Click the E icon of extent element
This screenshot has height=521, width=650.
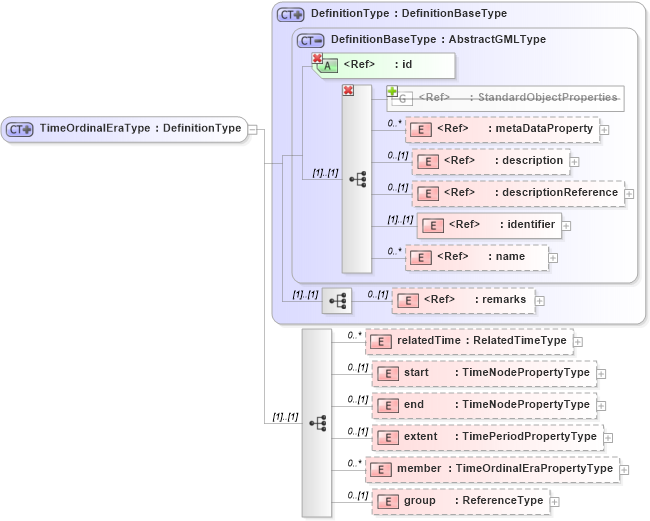pyautogui.click(x=388, y=437)
